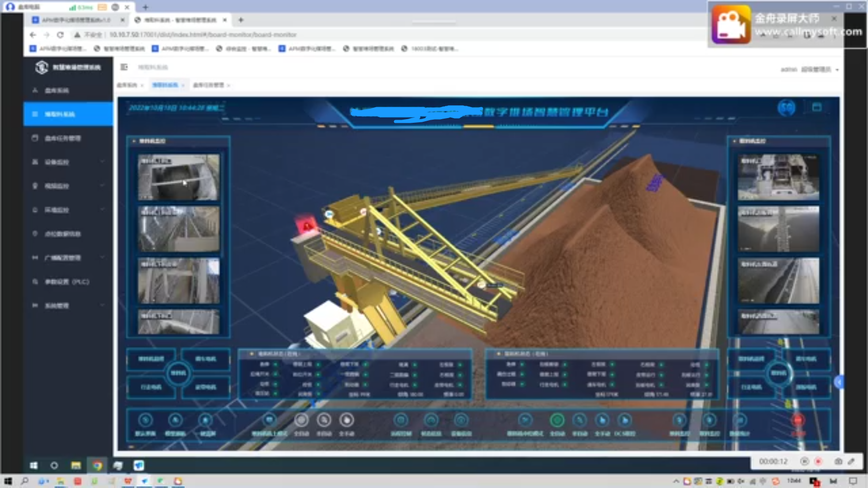Screen dimensions: 868x488
Task: Expand the 系统管理 sidebar submenu
Action: (67, 306)
